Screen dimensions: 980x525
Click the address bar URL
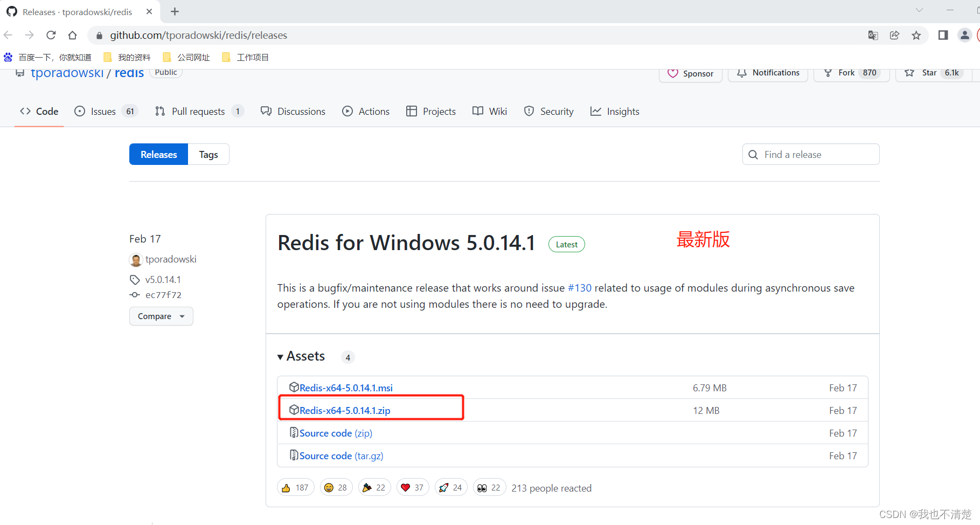coord(198,35)
